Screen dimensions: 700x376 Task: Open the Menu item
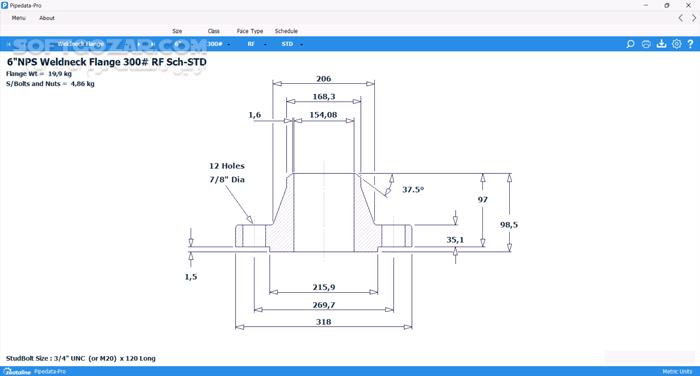click(x=18, y=18)
